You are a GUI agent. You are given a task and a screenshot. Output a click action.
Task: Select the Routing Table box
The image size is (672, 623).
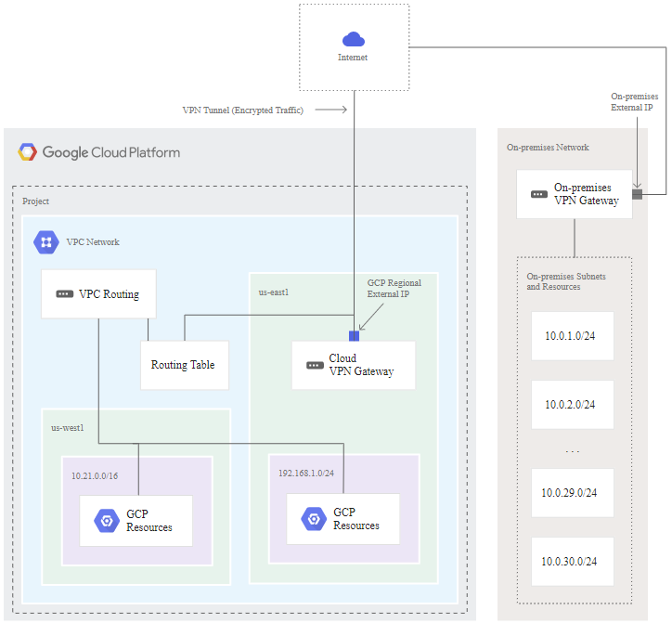pos(185,365)
